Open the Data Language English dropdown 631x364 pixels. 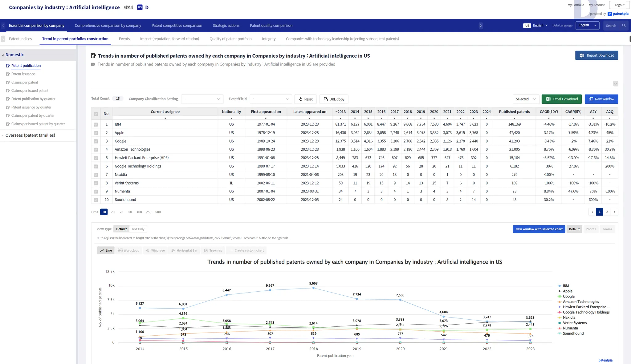pyautogui.click(x=587, y=25)
